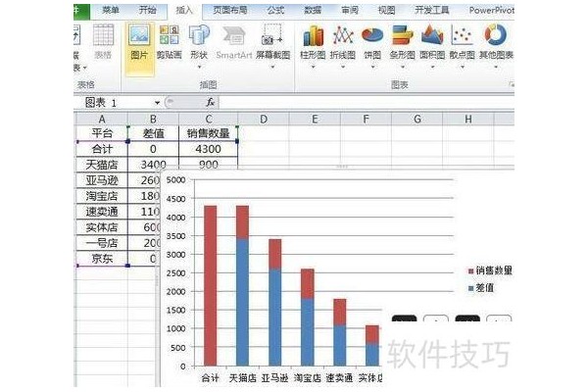The width and height of the screenshot is (588, 392).
Task: Click cell with value 4300
Action: (209, 149)
